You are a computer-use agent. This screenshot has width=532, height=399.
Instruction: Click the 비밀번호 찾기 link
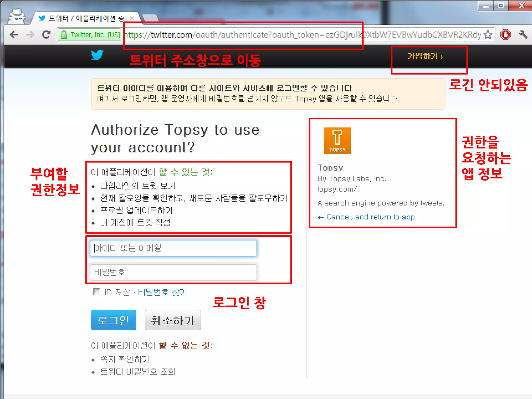[162, 292]
